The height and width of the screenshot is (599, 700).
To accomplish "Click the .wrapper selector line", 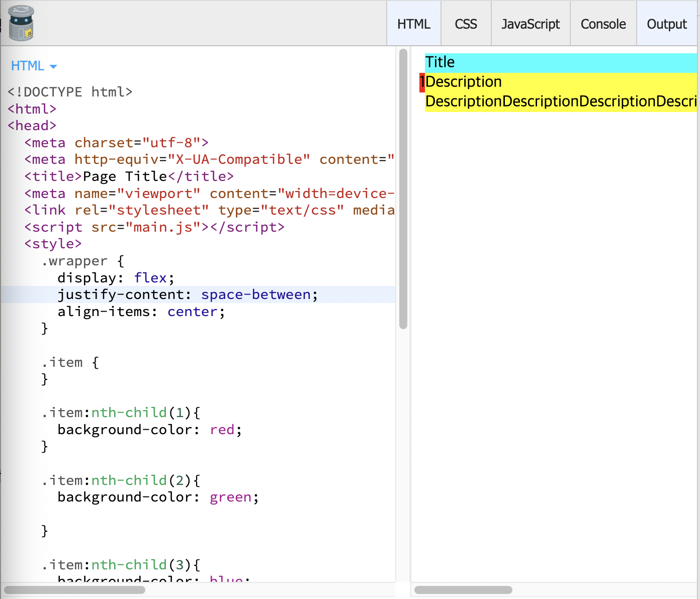I will 83,261.
